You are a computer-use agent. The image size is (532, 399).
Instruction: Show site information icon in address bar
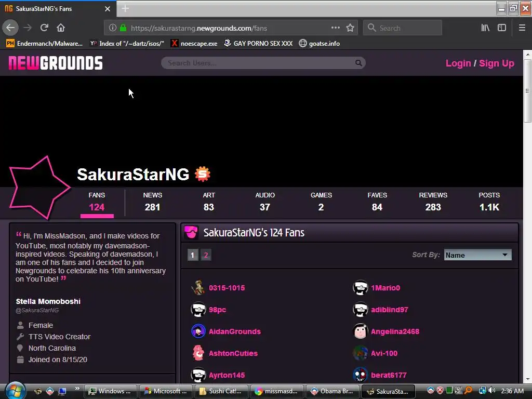click(113, 28)
